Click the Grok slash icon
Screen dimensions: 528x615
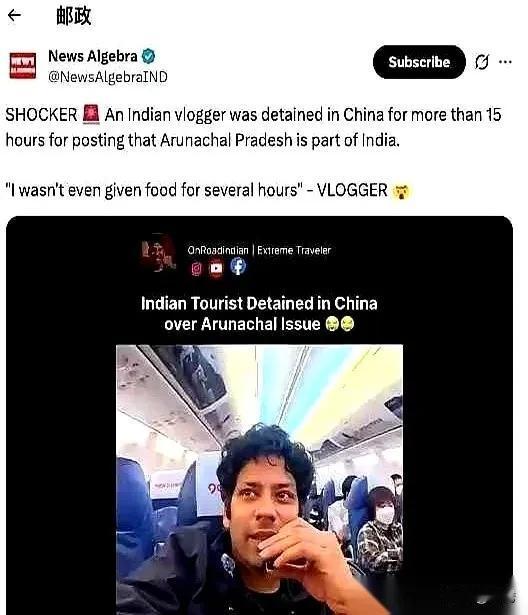click(x=482, y=62)
